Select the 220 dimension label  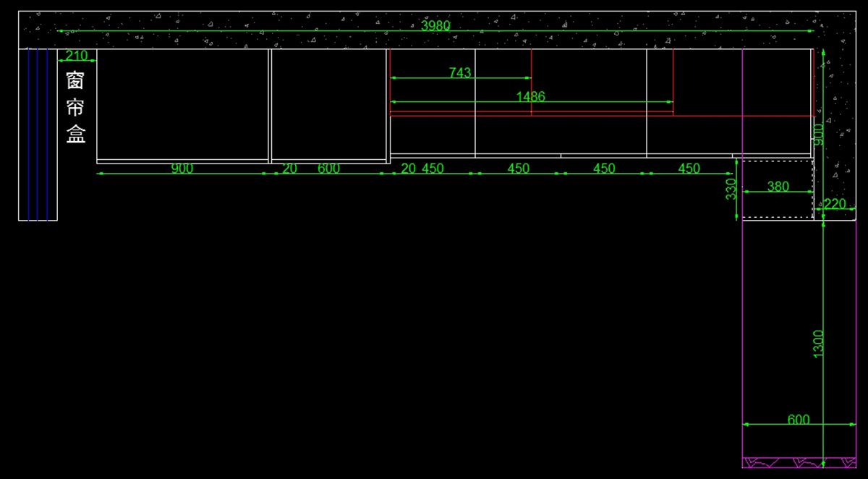(x=834, y=204)
